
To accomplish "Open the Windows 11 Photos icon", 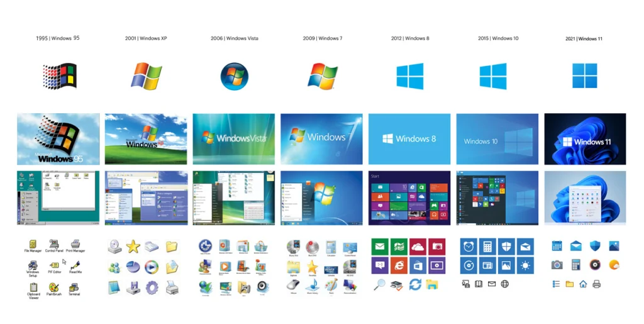I will pyautogui.click(x=614, y=246).
